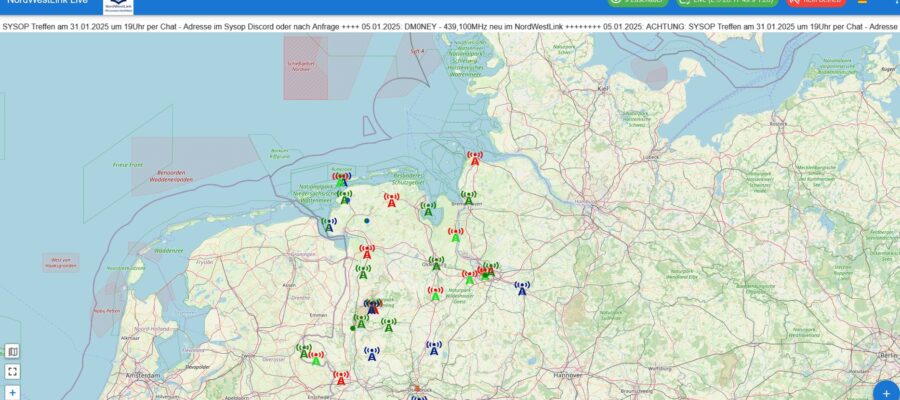Click the small blue dot marker in East Frisia
900x400 pixels.
point(367,220)
